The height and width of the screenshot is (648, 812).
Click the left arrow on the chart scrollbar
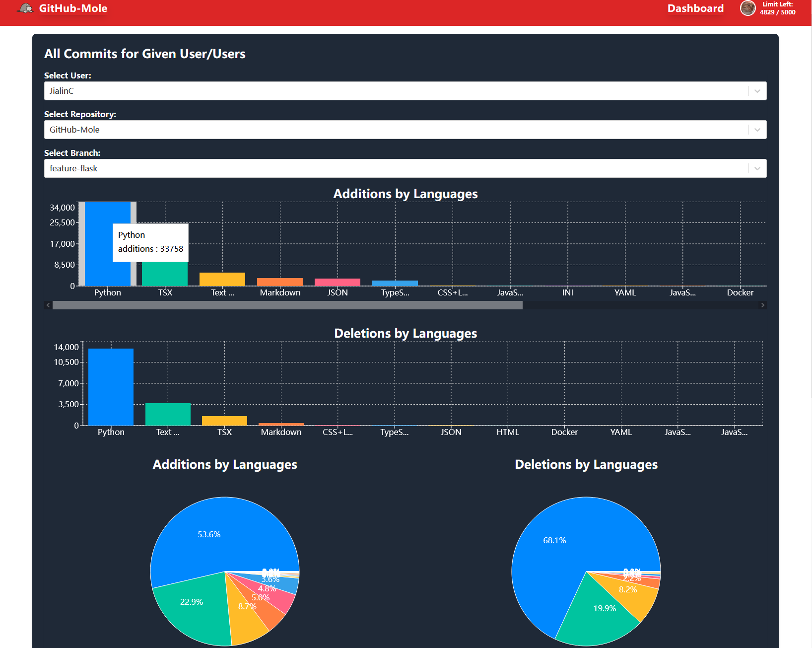48,305
